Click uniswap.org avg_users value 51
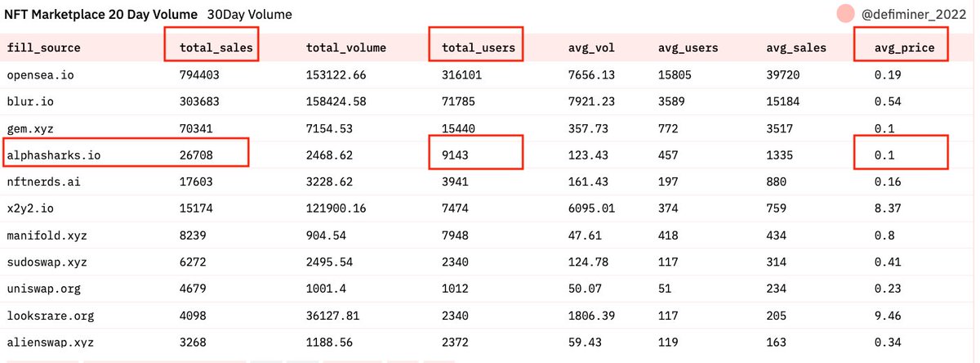980x363 pixels. point(665,289)
